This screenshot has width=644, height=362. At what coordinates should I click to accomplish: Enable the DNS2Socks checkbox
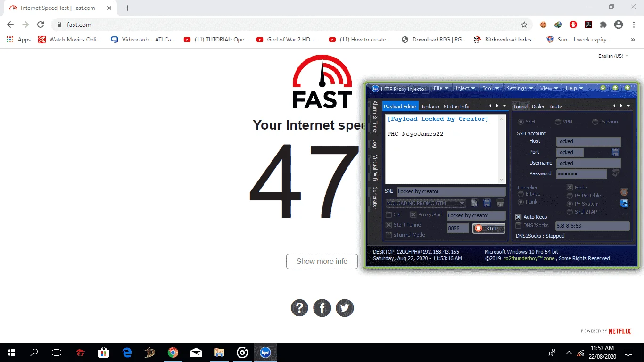pos(519,226)
